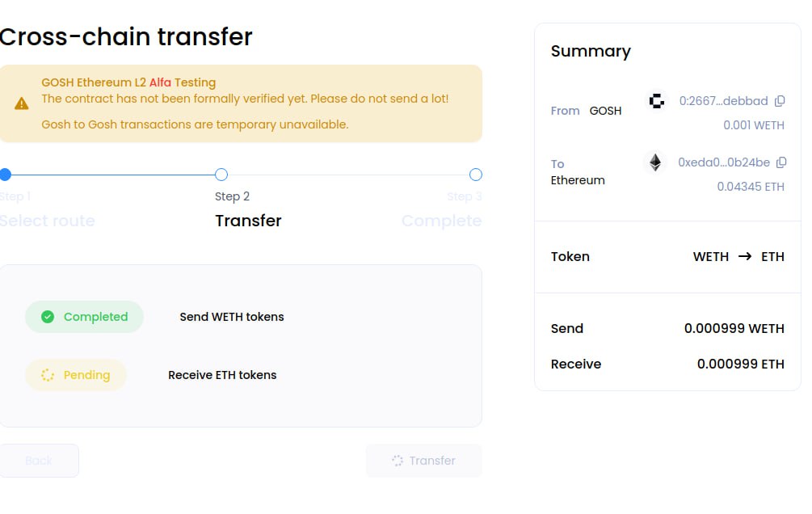Screen dimensions: 812x514
Task: Click the Pending spinner icon
Action: point(48,375)
